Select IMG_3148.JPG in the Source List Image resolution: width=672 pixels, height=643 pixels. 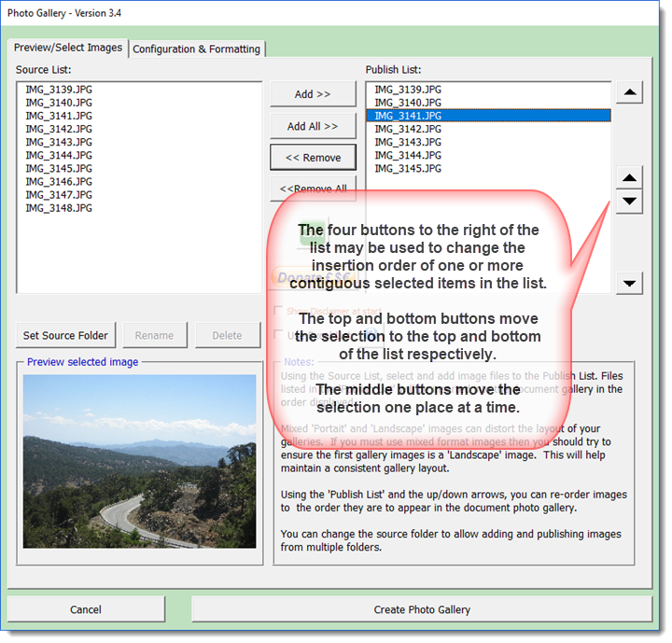coord(59,208)
